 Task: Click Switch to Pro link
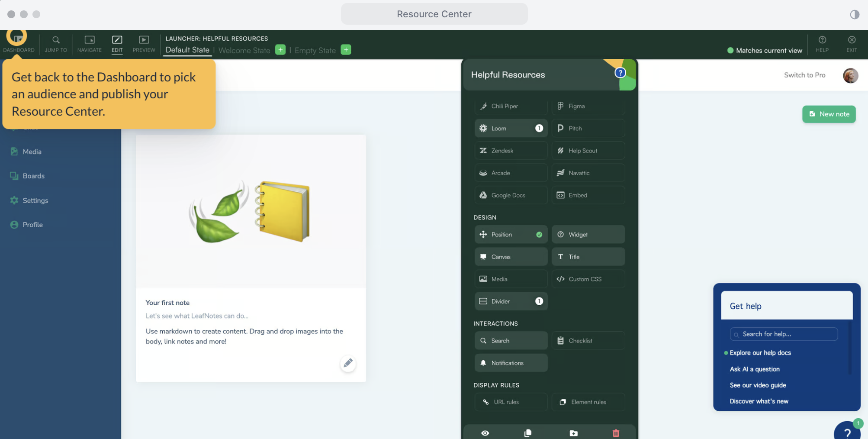(x=804, y=75)
